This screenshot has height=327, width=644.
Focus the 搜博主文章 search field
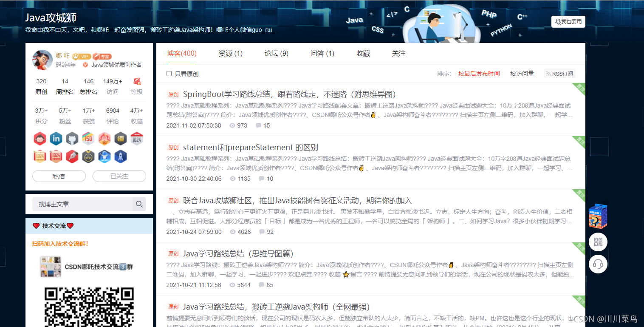click(x=83, y=204)
